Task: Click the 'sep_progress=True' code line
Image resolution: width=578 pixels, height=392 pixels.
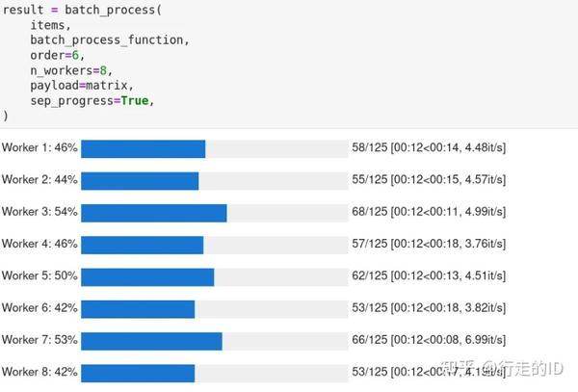Action: 92,101
